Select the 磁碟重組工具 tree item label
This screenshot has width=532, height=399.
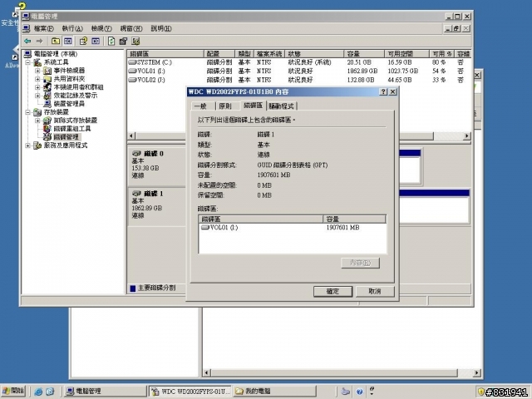point(72,129)
